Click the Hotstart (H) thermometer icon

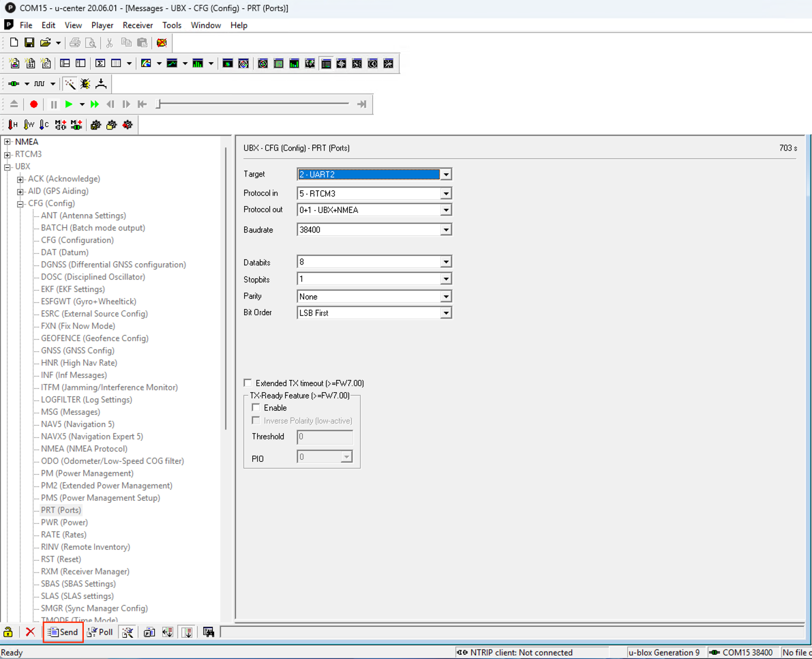(x=13, y=125)
